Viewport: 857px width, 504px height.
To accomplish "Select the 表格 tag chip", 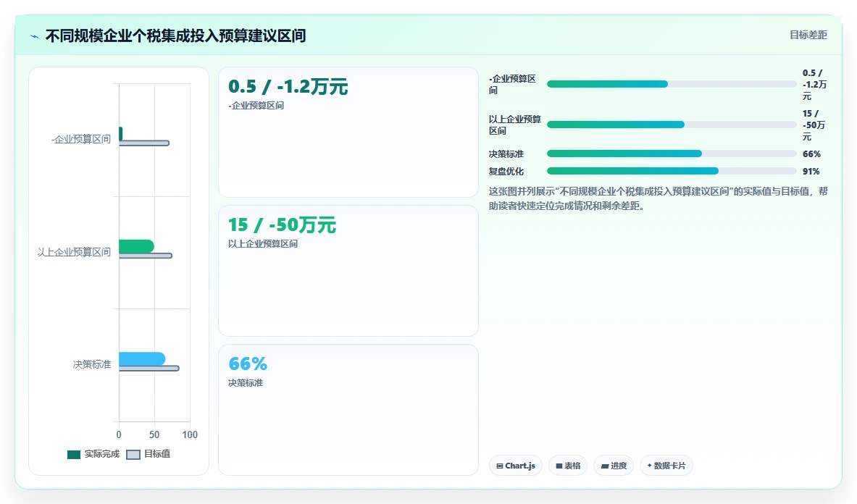I will point(568,466).
